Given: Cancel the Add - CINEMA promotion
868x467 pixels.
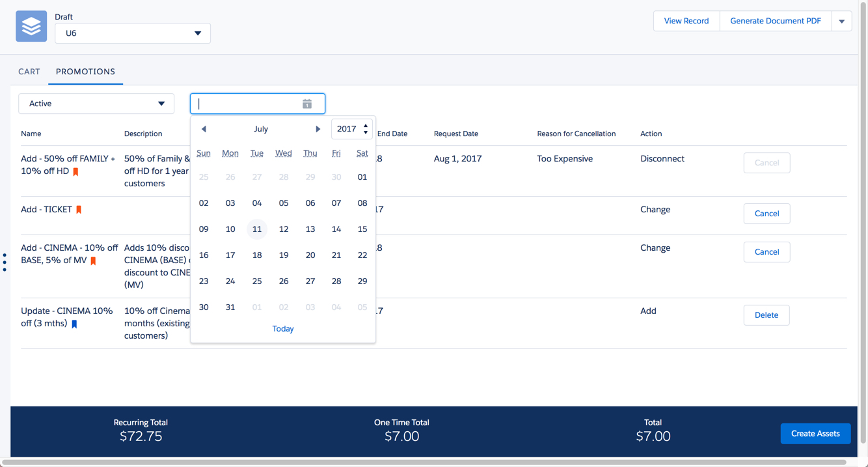Looking at the screenshot, I should pyautogui.click(x=766, y=252).
